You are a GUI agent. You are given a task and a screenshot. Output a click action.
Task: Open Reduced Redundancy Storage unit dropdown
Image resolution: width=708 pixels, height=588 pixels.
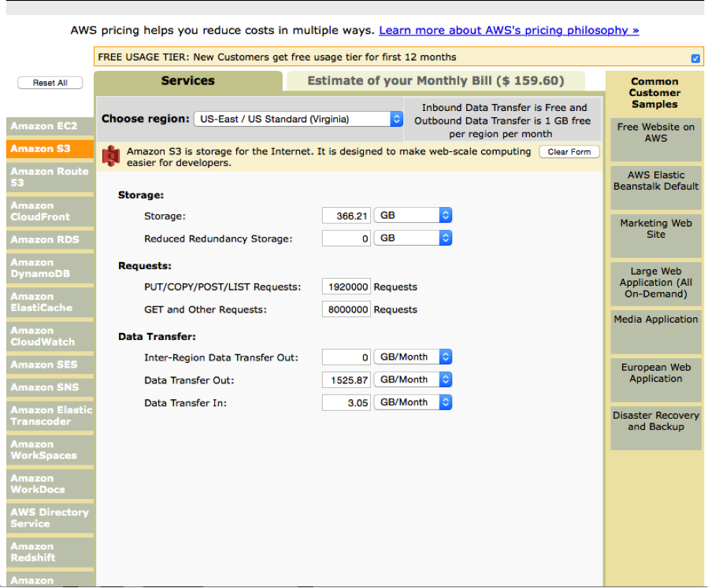pyautogui.click(x=413, y=238)
